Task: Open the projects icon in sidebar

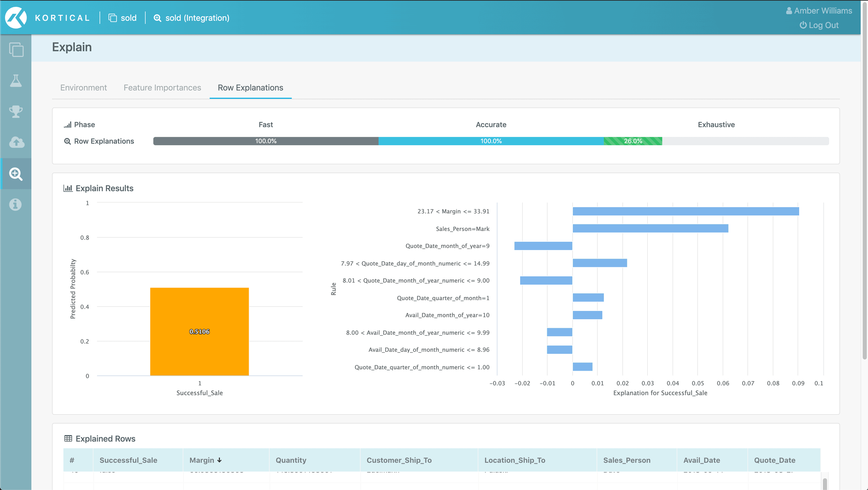Action: coord(16,50)
